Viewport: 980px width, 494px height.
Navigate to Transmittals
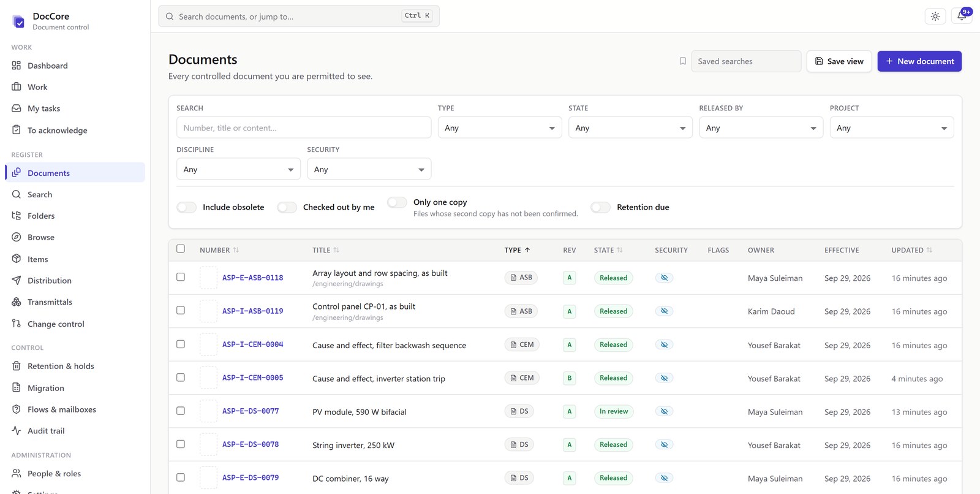75,302
